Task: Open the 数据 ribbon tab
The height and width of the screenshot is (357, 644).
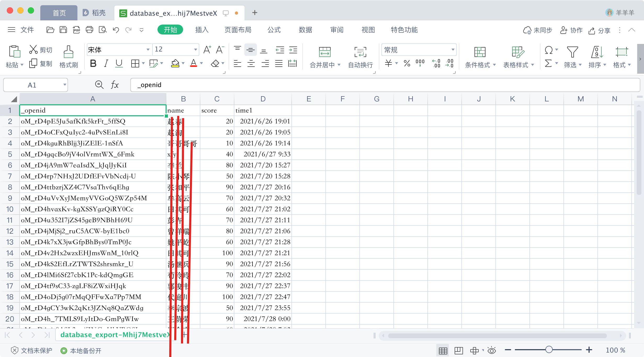Action: pyautogui.click(x=305, y=30)
